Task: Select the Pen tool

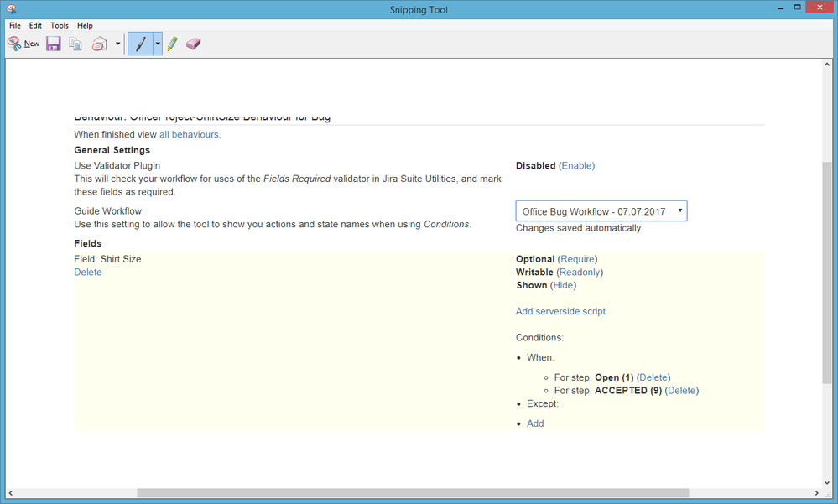Action: tap(141, 44)
